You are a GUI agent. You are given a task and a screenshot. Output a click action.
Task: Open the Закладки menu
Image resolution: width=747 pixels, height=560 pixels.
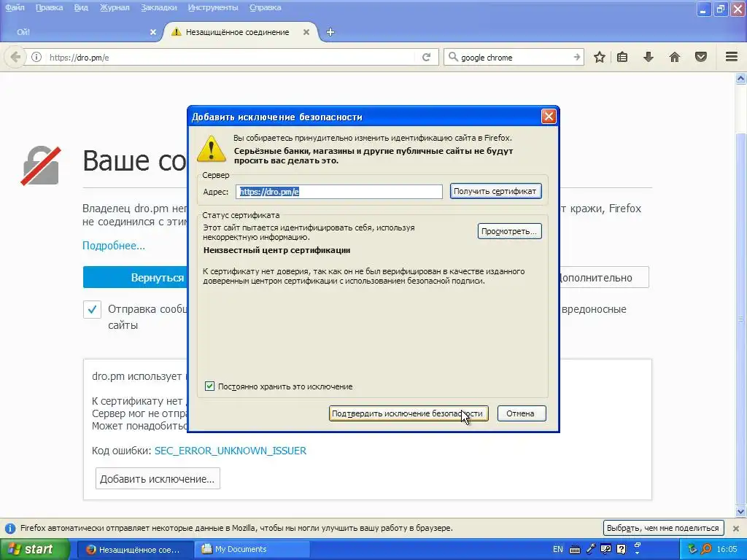(x=158, y=7)
